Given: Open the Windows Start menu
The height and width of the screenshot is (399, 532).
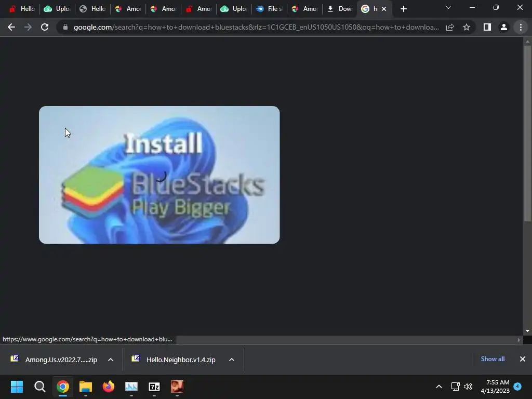Looking at the screenshot, I should (x=17, y=387).
